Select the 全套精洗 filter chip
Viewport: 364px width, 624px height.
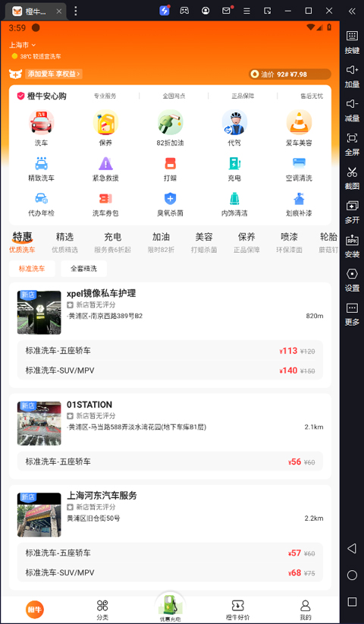pos(84,269)
